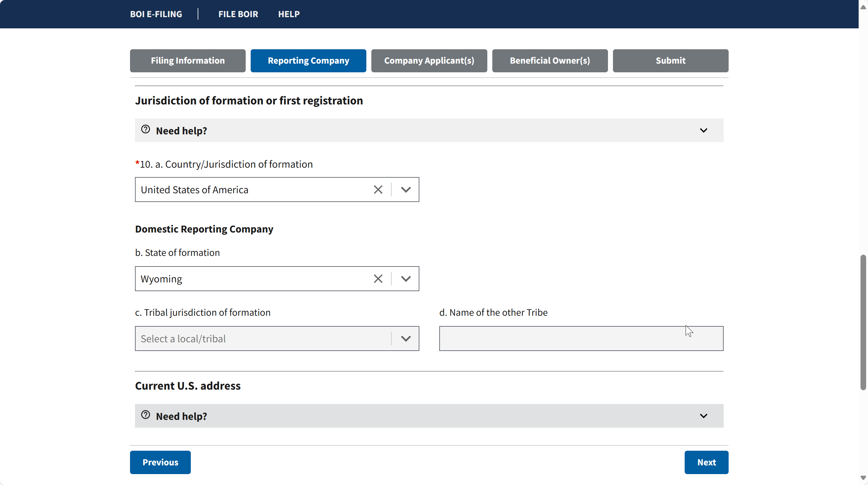Click help circle icon under Jurisdiction heading
868x485 pixels.
click(146, 129)
